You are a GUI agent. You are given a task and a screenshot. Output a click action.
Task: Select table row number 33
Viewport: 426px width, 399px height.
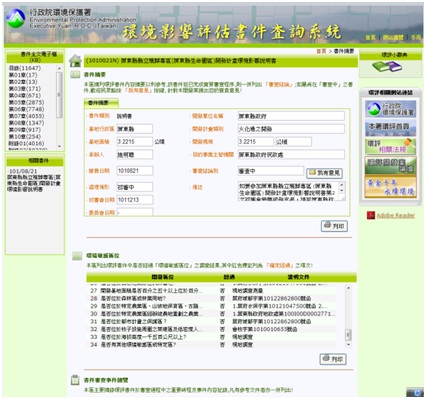213,337
